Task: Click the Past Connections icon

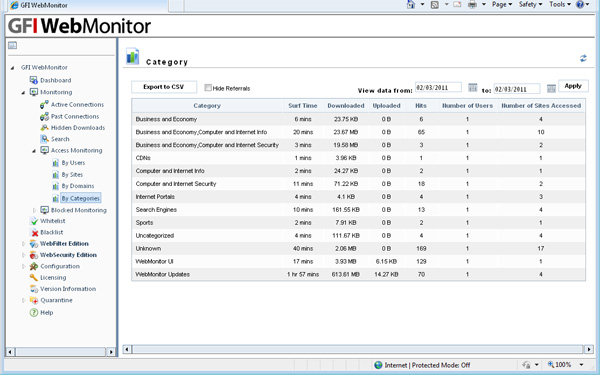Action: (44, 116)
